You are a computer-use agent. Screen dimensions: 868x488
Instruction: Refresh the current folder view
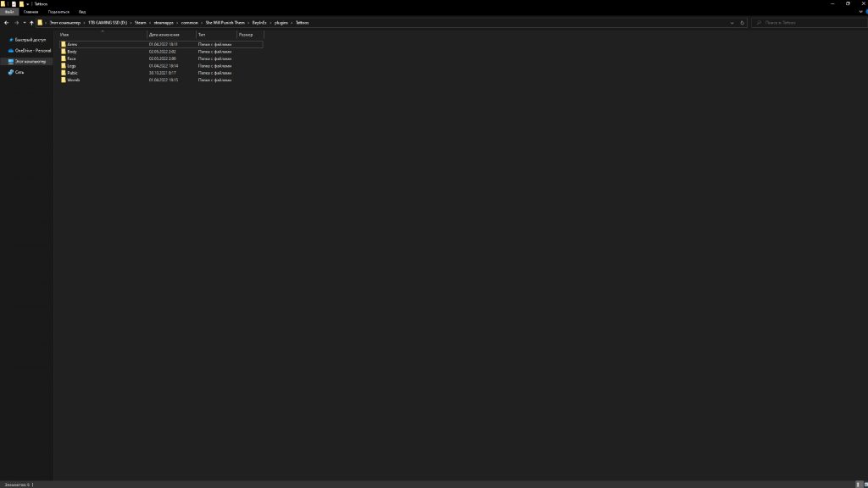[x=743, y=23]
